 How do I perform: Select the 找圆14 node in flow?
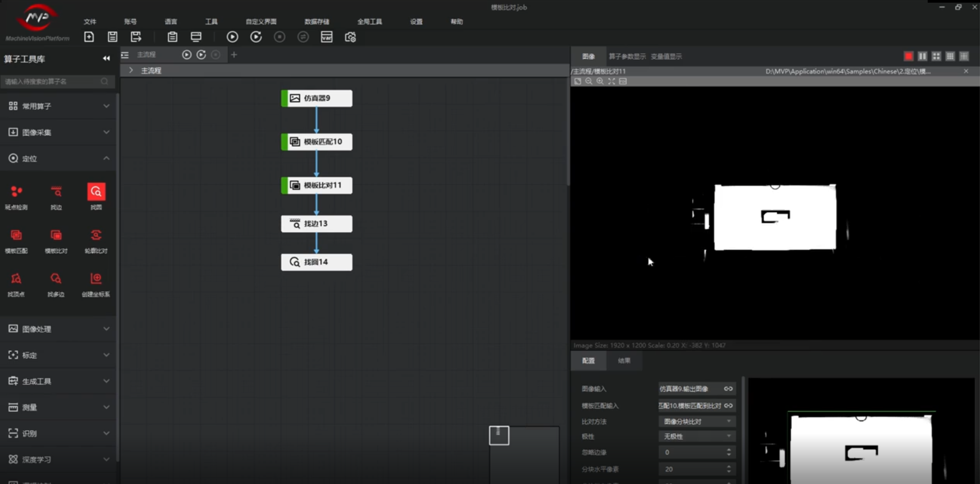(x=317, y=262)
